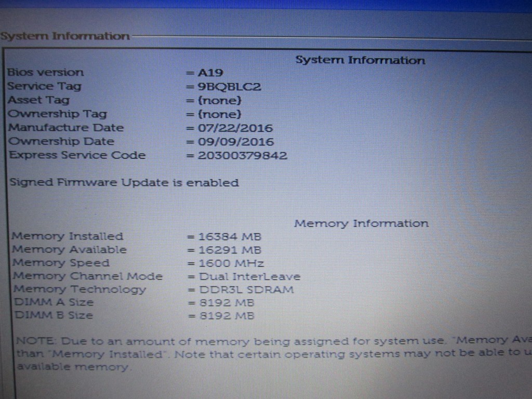Click the Memory Installed label
Screen dimensions: 532x399
click(67, 236)
